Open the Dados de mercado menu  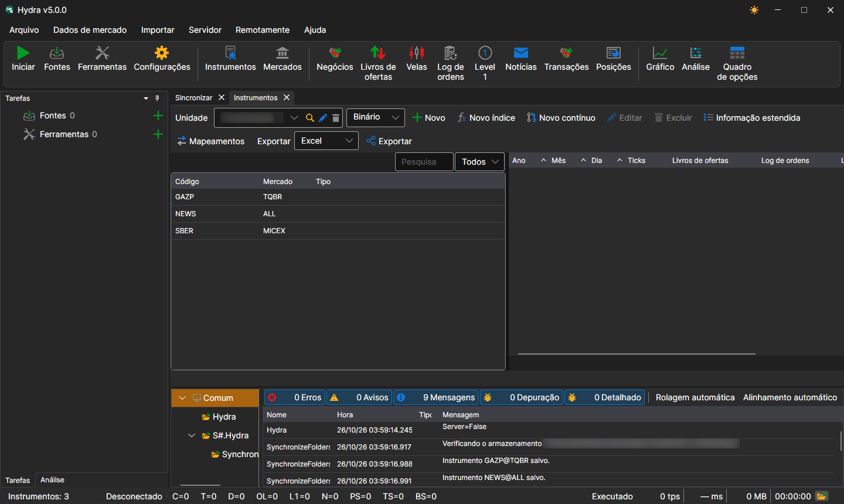(x=90, y=30)
